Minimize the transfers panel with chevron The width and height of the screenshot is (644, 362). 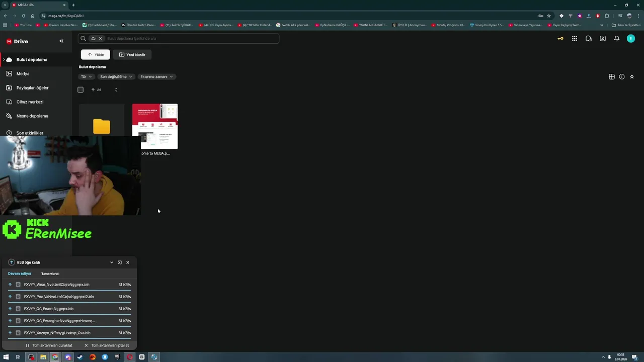click(x=112, y=262)
